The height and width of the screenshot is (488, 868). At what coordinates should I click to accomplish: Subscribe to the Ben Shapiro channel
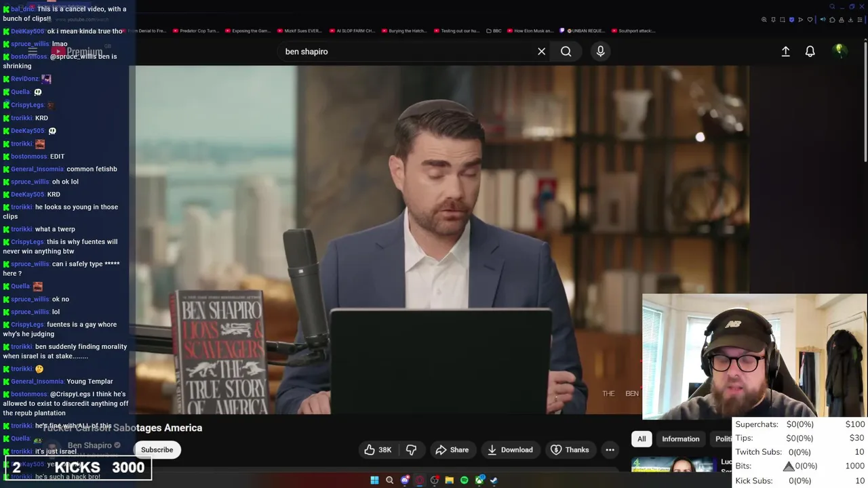tap(157, 449)
